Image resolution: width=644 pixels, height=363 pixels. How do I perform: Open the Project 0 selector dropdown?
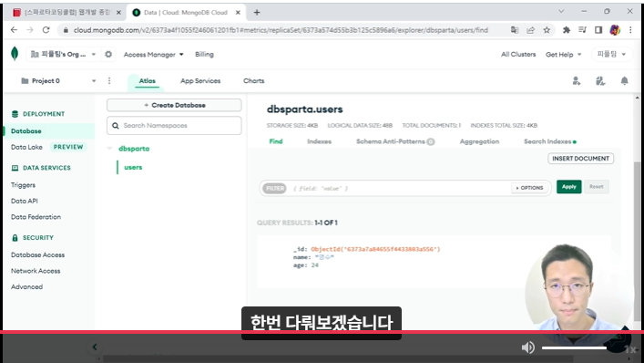pyautogui.click(x=58, y=81)
